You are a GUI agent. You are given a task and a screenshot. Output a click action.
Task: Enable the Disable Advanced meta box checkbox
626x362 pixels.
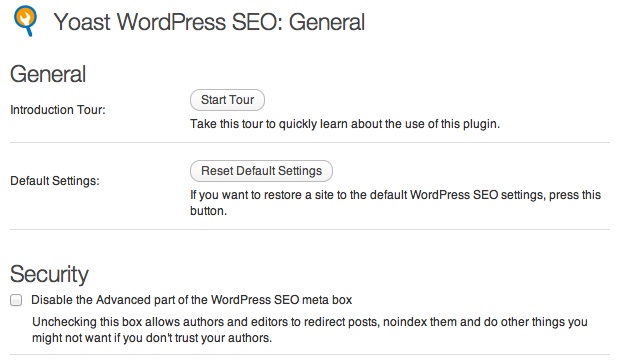16,300
